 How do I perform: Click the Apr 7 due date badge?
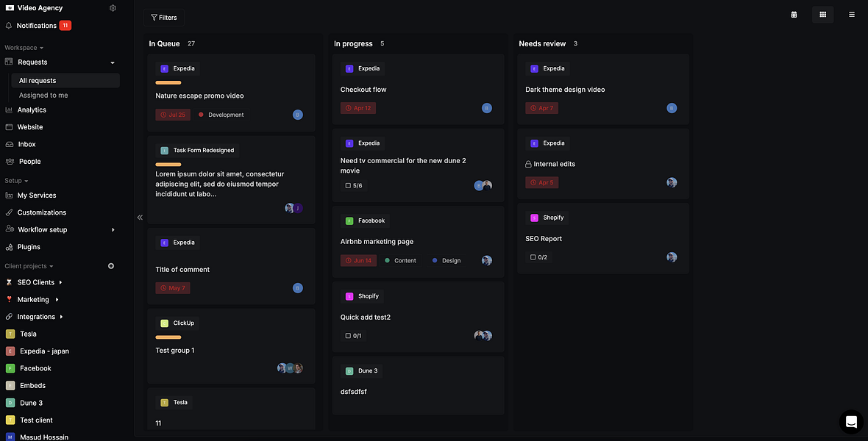pos(541,109)
